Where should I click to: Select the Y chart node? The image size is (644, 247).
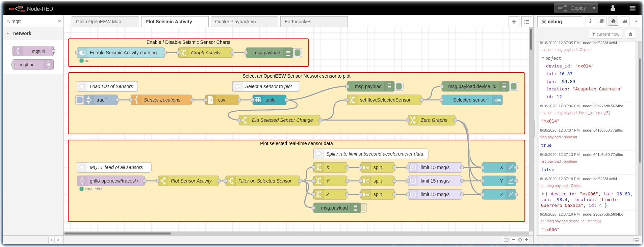(499, 181)
